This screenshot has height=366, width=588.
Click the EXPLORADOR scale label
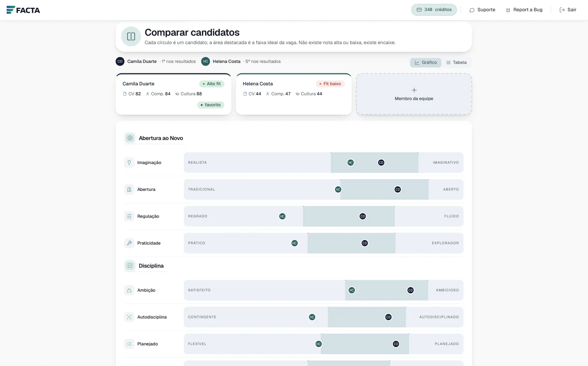[445, 243]
